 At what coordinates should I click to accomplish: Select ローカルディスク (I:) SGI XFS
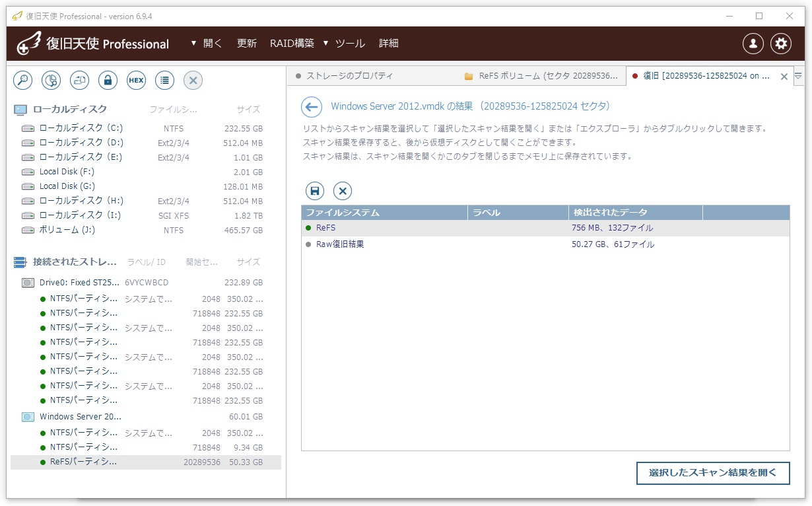146,215
